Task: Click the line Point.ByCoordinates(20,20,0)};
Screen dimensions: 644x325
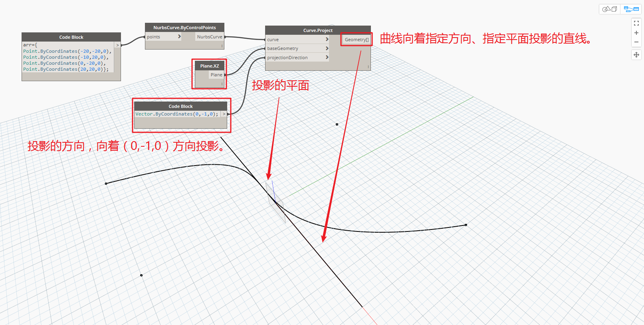Action: [x=66, y=69]
